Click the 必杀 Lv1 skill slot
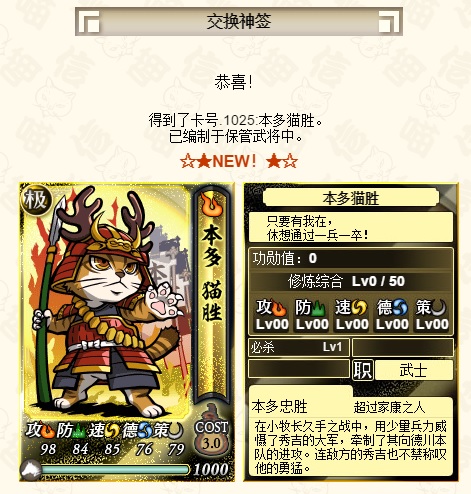 coord(299,347)
